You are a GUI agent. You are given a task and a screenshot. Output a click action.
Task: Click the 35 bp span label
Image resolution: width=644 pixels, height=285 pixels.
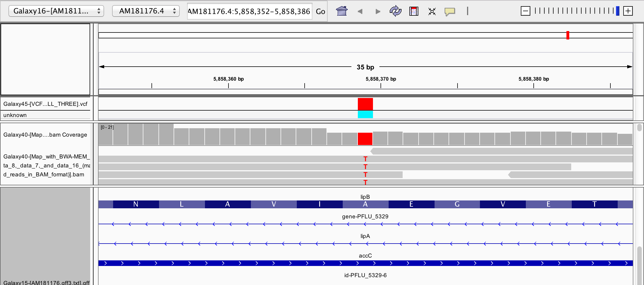pyautogui.click(x=365, y=67)
